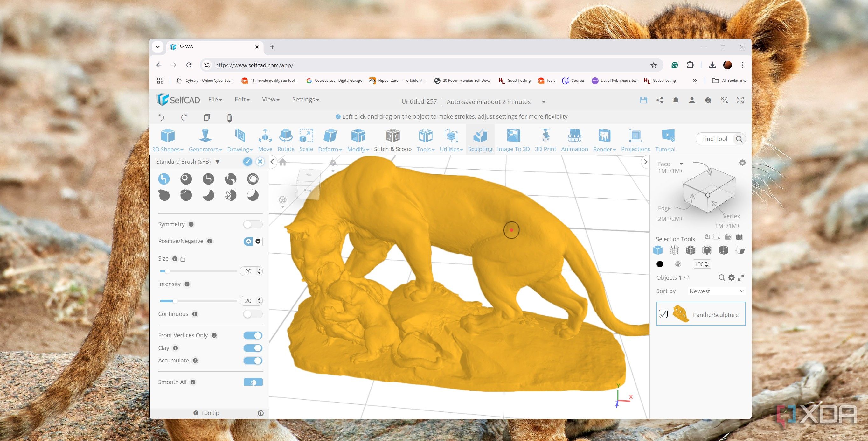
Task: Choose the Rotate tool
Action: tap(286, 140)
